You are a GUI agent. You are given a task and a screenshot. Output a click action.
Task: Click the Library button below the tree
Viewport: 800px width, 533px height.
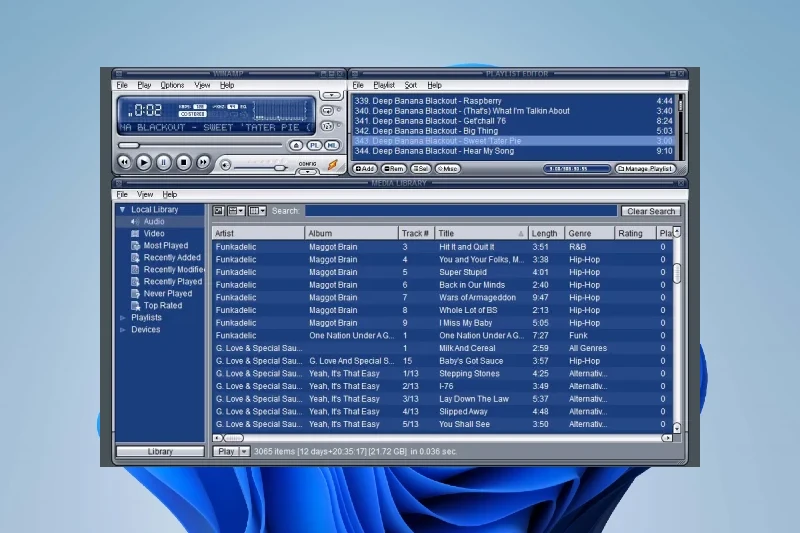pyautogui.click(x=160, y=451)
